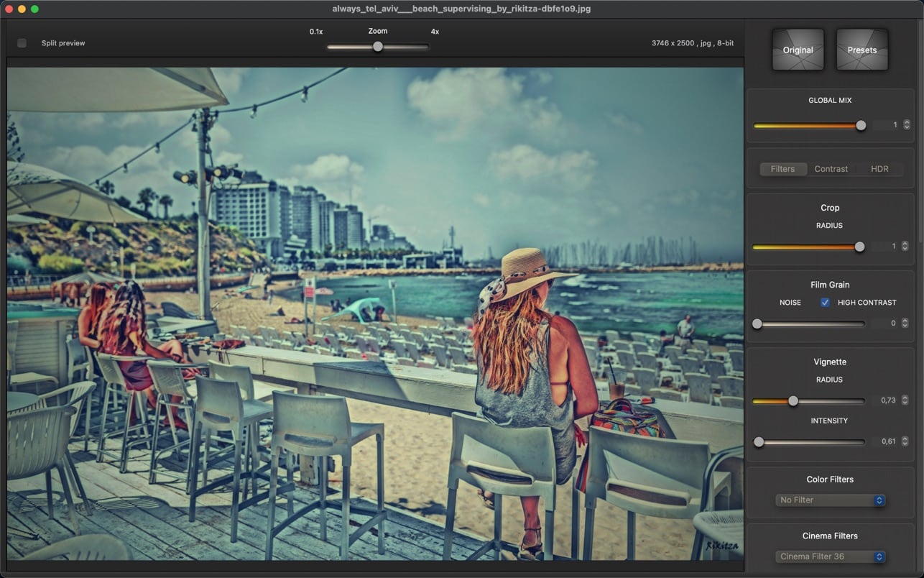The width and height of the screenshot is (924, 578).
Task: Click the Zoom slider track
Action: pos(377,47)
